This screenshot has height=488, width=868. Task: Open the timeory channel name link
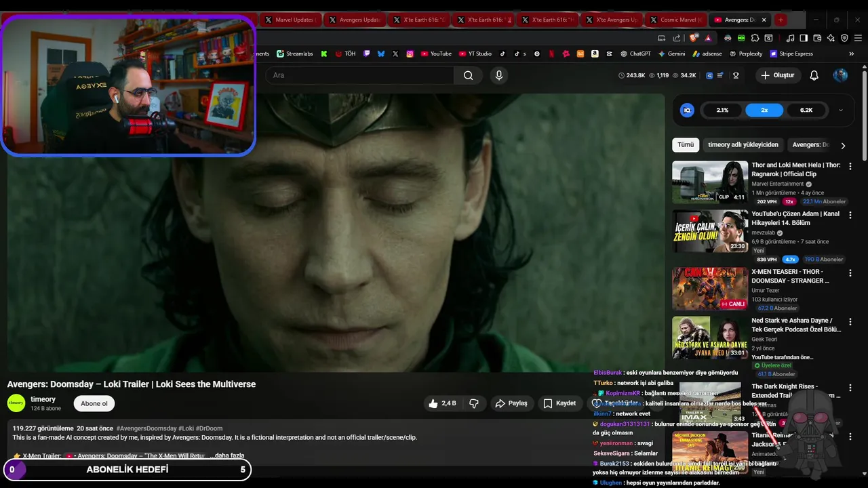[x=43, y=399]
